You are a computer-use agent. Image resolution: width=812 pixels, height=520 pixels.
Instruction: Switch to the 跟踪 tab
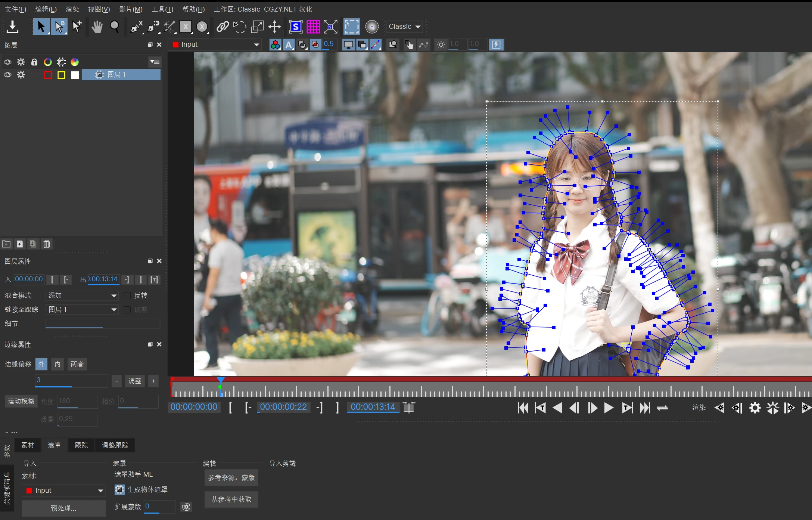pyautogui.click(x=81, y=445)
